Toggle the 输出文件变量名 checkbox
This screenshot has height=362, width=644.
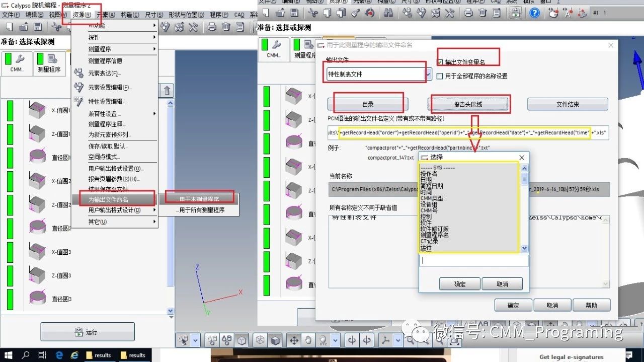(440, 62)
